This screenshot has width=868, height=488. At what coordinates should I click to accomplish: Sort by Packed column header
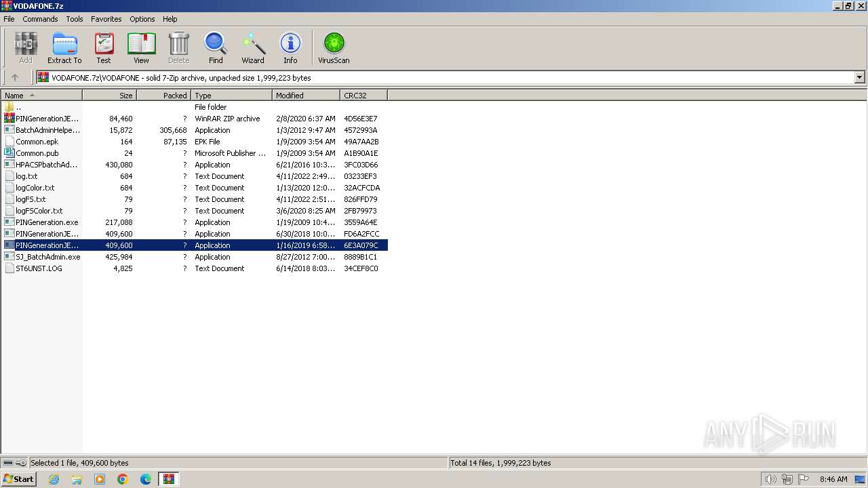tap(163, 96)
